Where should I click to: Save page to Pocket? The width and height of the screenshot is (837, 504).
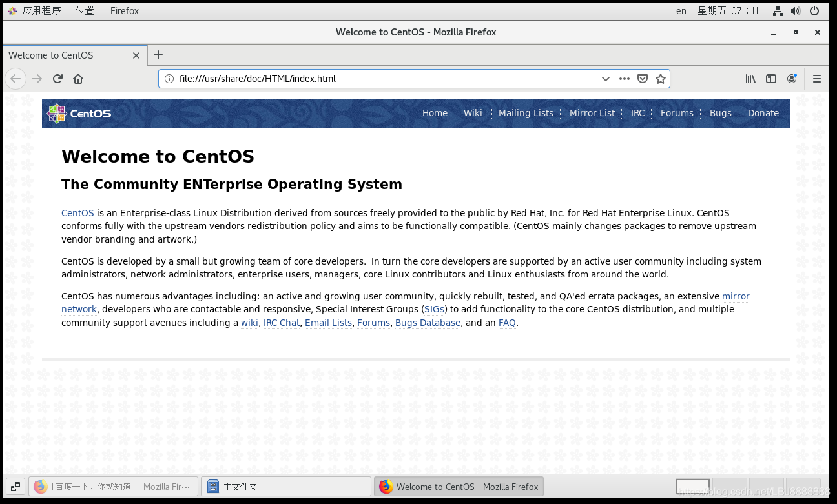coord(643,79)
